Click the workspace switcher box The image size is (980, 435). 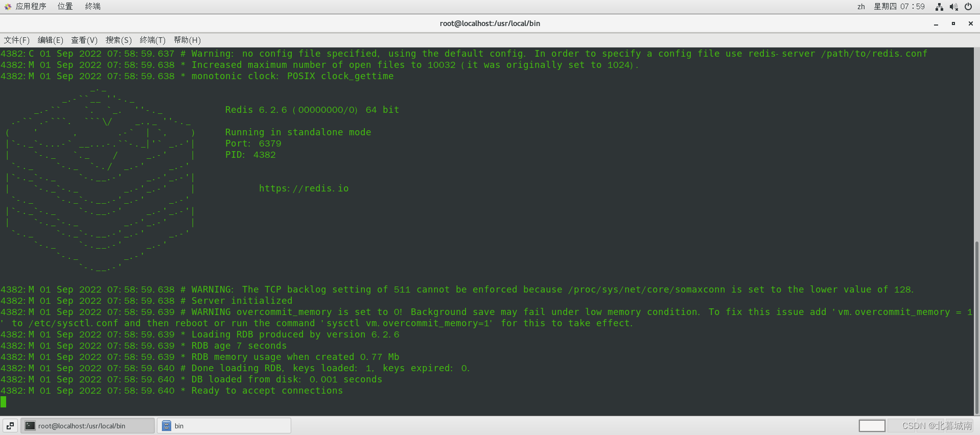872,426
